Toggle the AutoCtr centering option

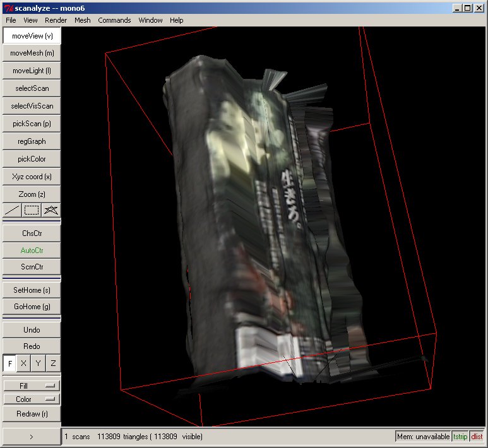[x=32, y=251]
